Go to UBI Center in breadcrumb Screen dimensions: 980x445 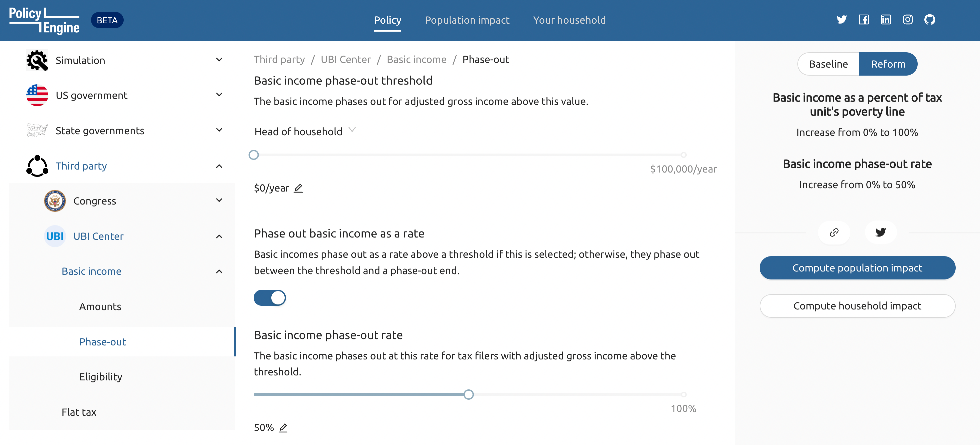[345, 59]
